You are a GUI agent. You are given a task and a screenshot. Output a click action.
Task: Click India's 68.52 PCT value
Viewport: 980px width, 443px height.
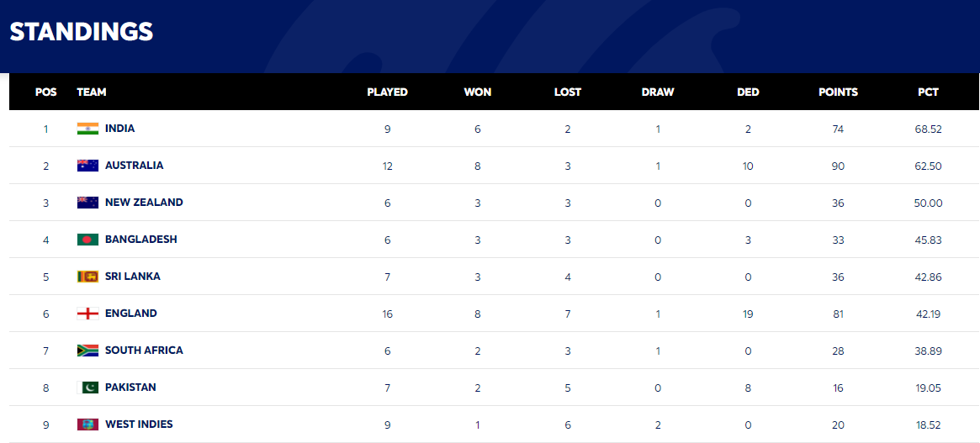pyautogui.click(x=928, y=129)
